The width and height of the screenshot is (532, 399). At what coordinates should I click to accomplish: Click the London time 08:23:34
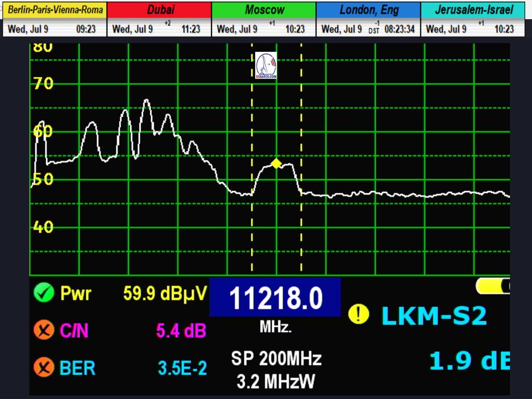tap(399, 30)
